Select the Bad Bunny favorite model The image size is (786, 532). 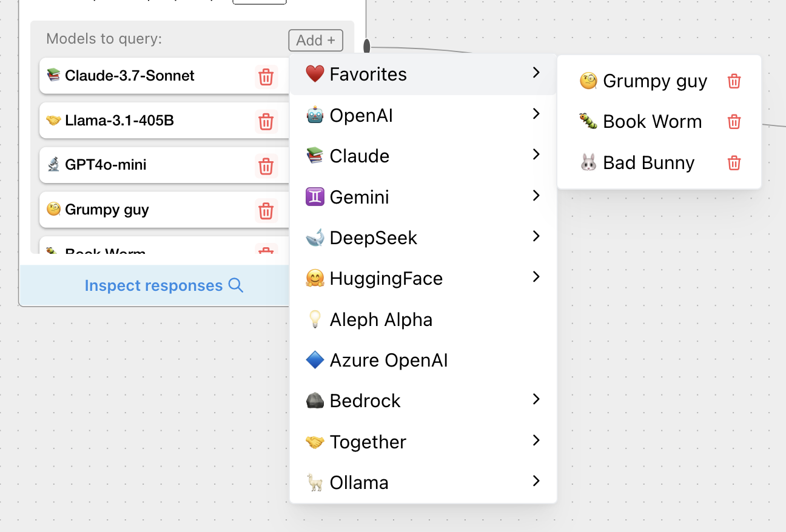click(x=648, y=163)
